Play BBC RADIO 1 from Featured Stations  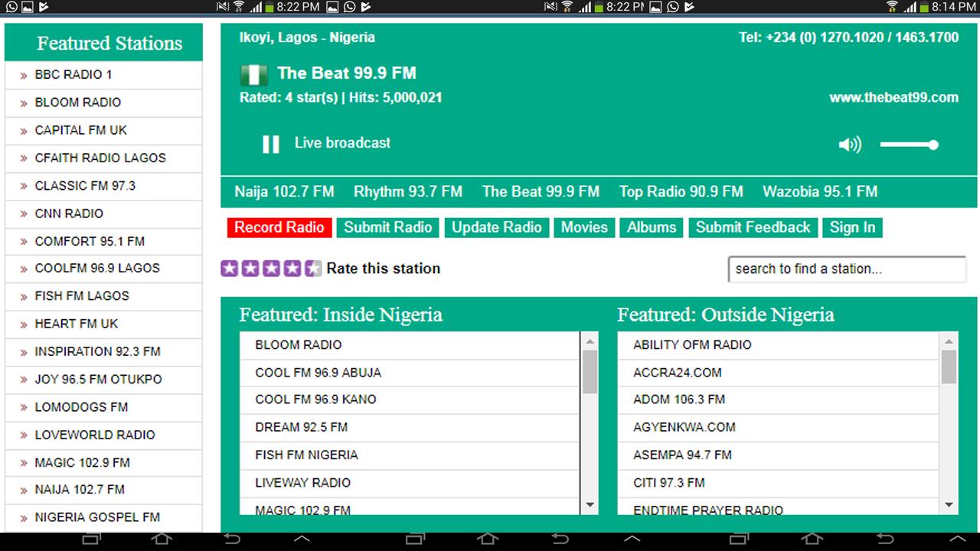tap(103, 75)
